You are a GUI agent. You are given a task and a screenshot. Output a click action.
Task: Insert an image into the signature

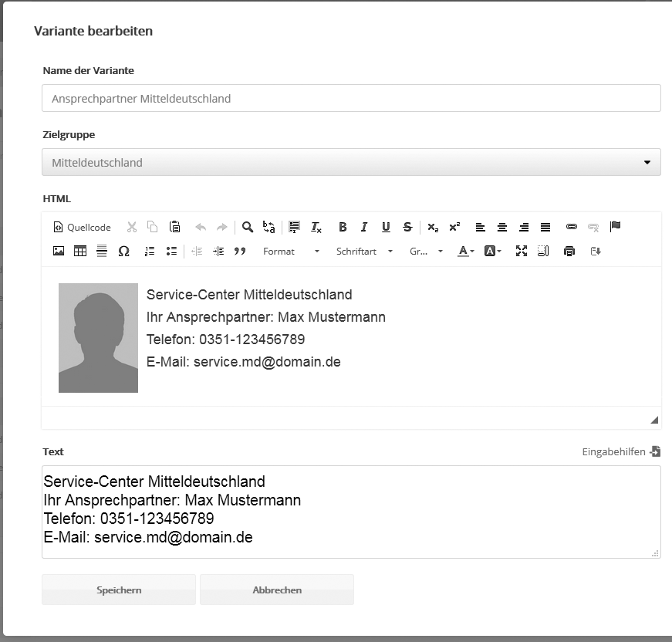pos(58,251)
